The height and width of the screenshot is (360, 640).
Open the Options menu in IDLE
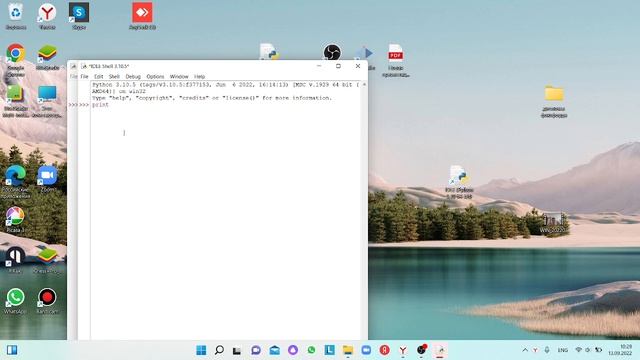(155, 77)
